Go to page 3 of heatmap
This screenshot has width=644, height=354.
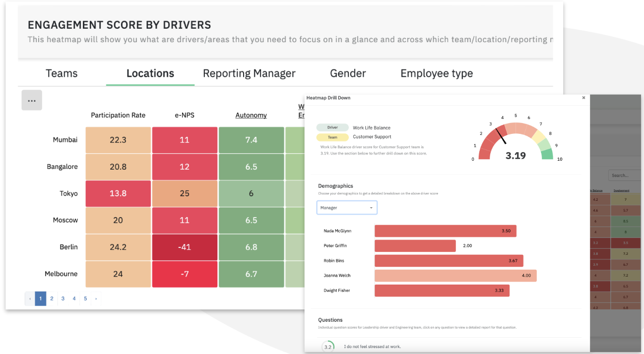click(63, 298)
